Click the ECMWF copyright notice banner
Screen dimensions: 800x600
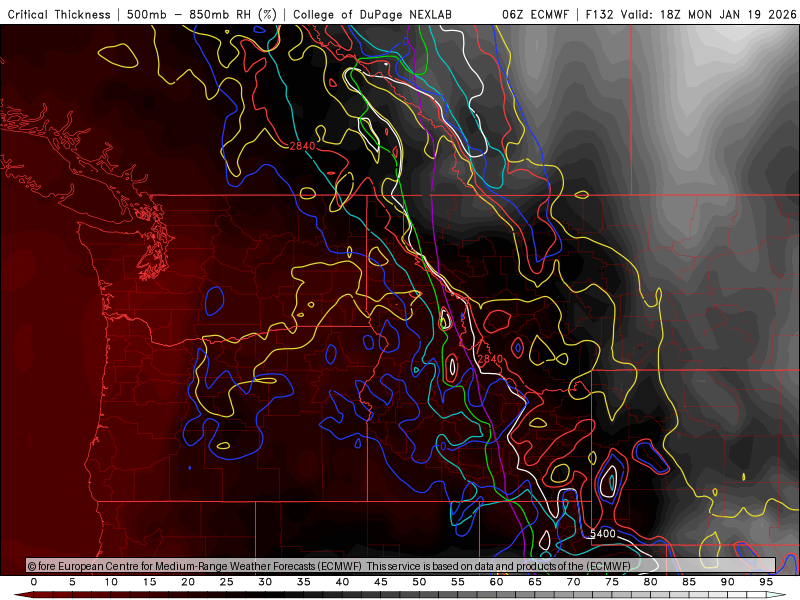[x=401, y=566]
